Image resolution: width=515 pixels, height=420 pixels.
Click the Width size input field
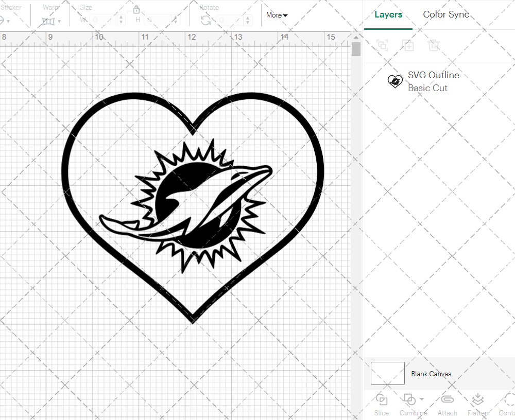(x=103, y=20)
